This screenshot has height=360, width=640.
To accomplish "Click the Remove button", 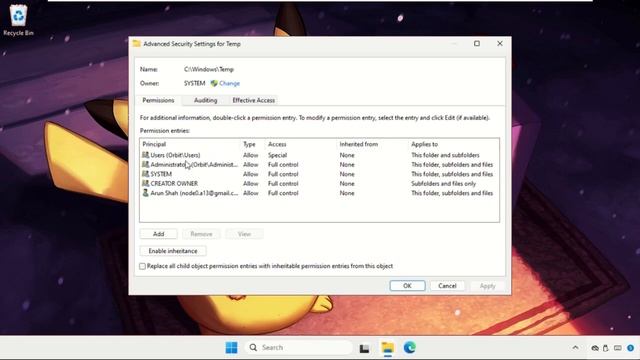I will [x=201, y=234].
